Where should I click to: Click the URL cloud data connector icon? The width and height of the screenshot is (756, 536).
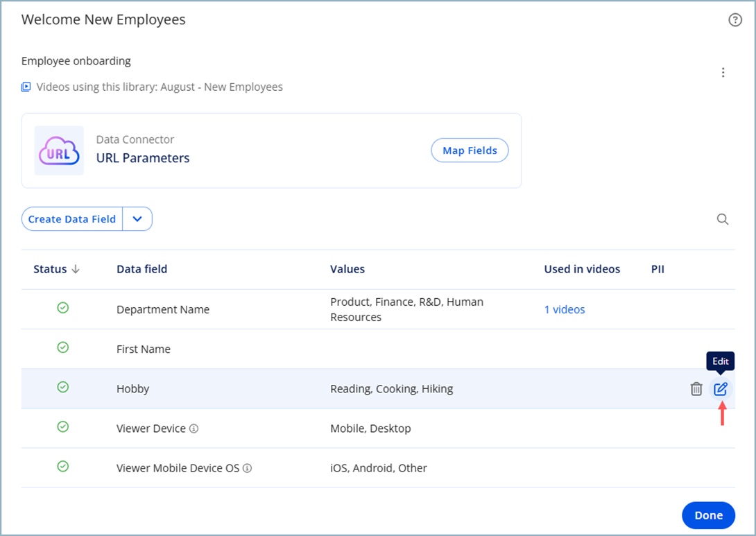[59, 150]
